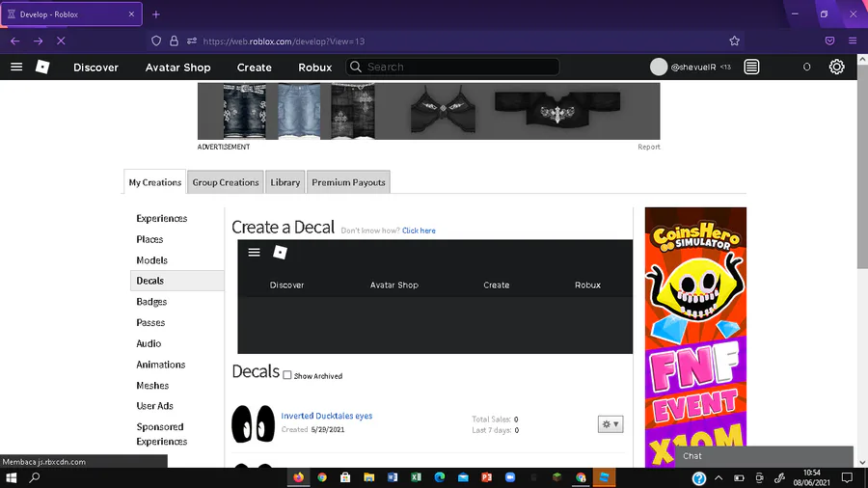Select Experiences in sidebar
This screenshot has height=488, width=868.
pos(162,219)
